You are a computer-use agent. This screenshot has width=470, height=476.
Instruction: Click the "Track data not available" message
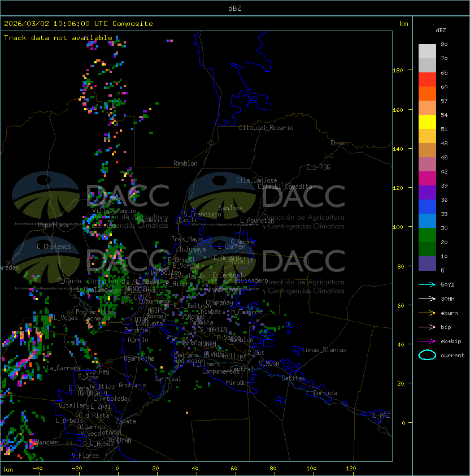pyautogui.click(x=58, y=38)
